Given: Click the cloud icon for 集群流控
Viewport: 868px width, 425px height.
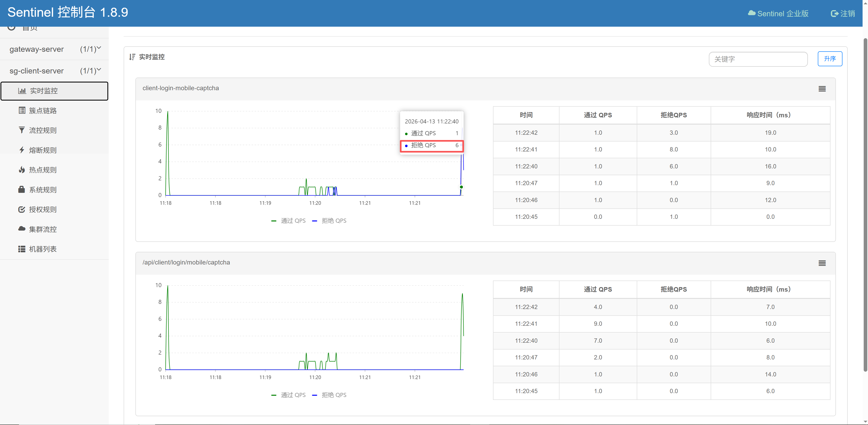Looking at the screenshot, I should coord(22,229).
